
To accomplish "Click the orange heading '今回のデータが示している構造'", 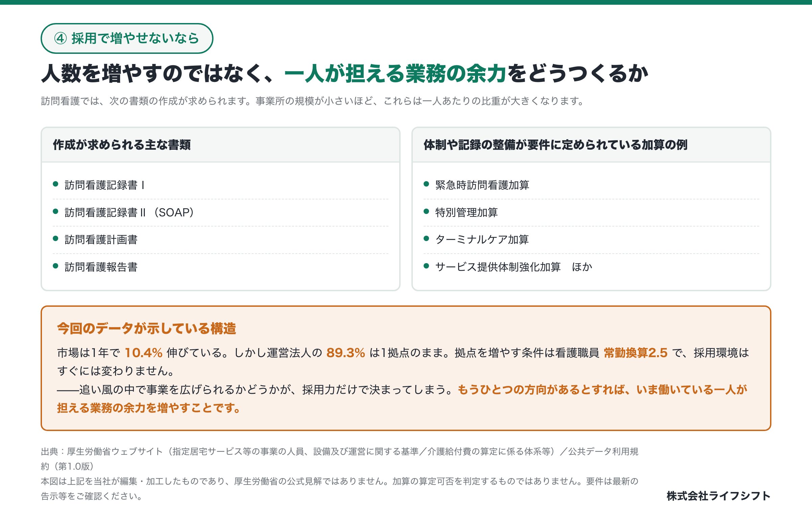I will [146, 328].
